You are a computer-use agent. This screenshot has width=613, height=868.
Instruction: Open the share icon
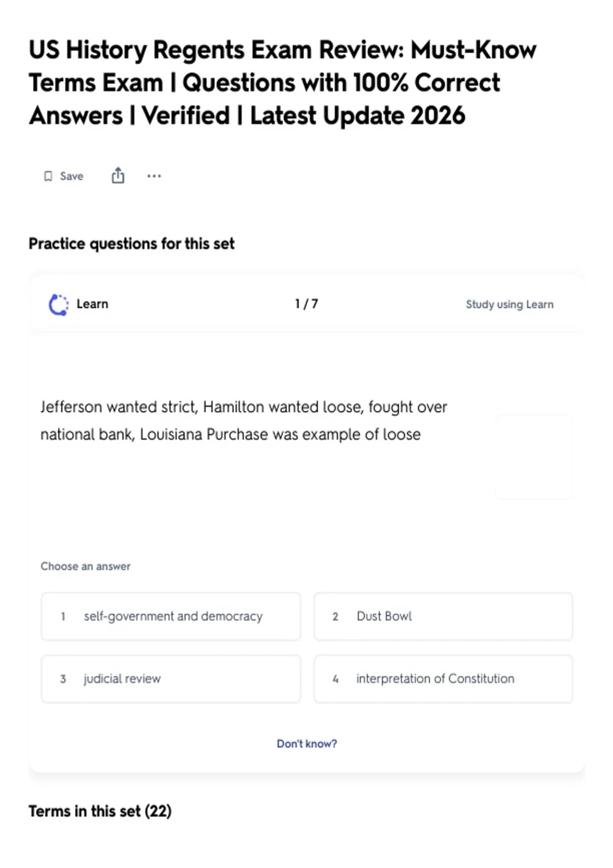click(x=118, y=175)
